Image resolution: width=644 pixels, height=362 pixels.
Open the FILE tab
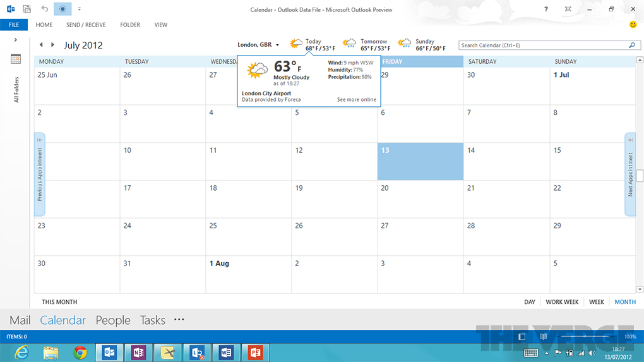[14, 25]
